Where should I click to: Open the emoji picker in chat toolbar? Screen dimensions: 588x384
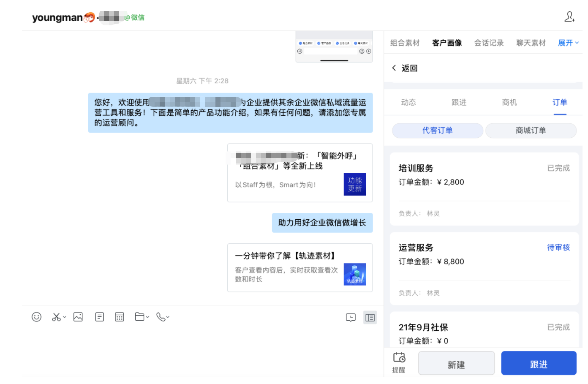(37, 317)
